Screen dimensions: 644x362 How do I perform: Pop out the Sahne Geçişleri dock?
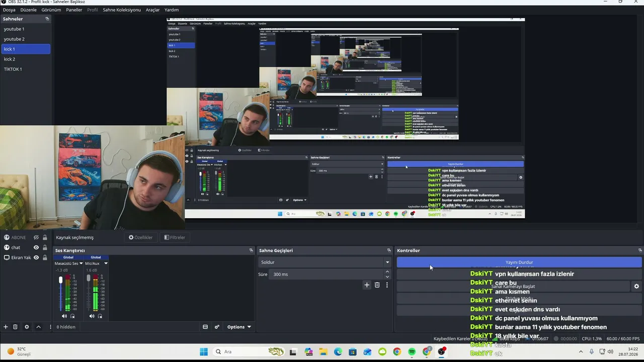pos(389,250)
